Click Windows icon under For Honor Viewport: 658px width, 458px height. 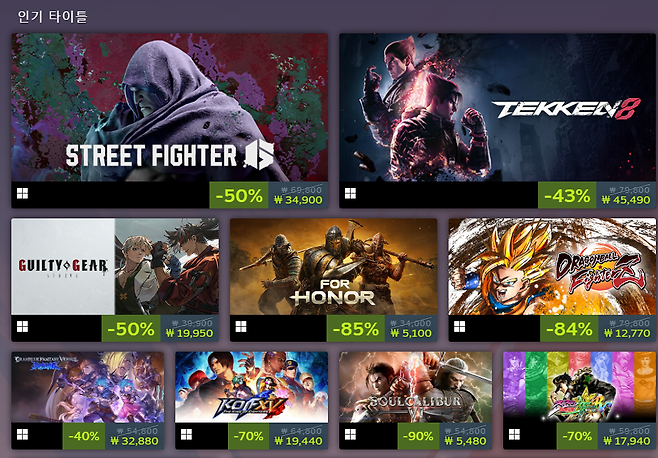pyautogui.click(x=241, y=327)
